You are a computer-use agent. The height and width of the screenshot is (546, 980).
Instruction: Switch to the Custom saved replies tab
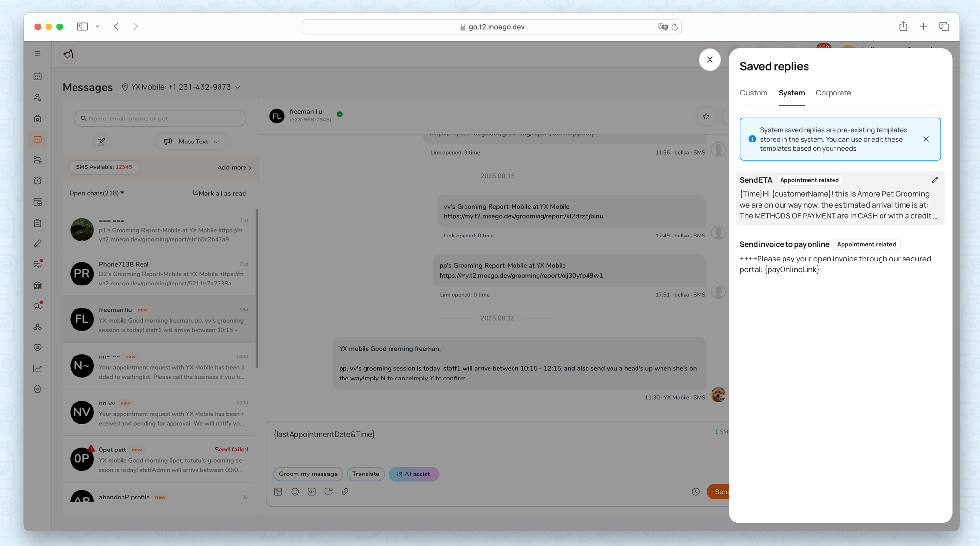(753, 93)
